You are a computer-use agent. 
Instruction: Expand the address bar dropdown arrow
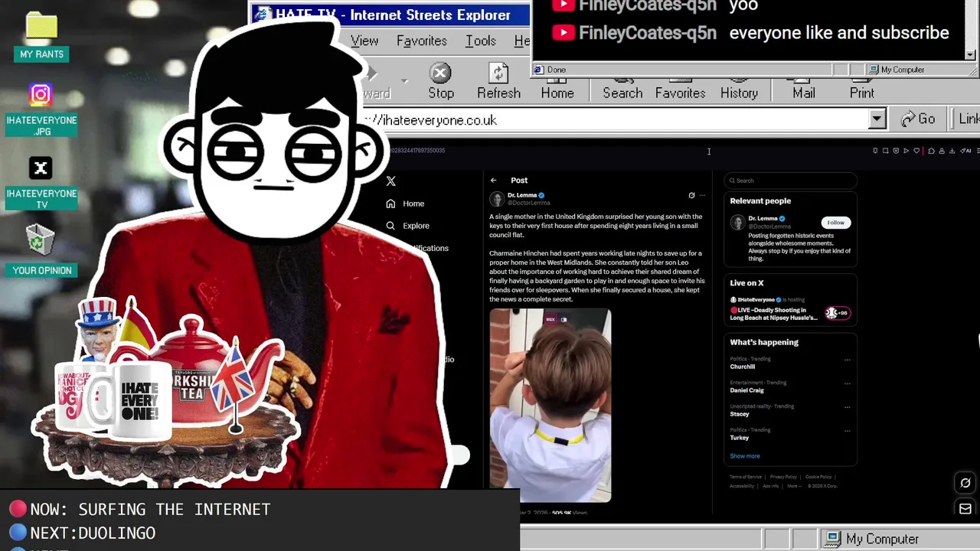877,119
